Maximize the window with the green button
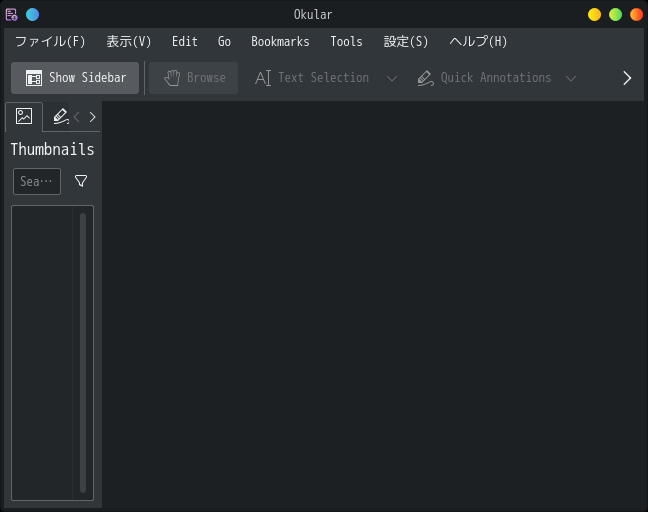648x512 pixels. pyautogui.click(x=615, y=14)
